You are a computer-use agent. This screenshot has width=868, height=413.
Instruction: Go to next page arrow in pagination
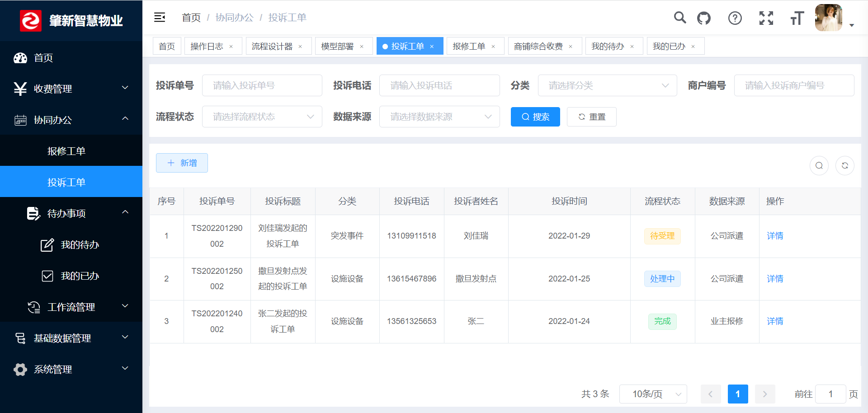[x=765, y=394]
